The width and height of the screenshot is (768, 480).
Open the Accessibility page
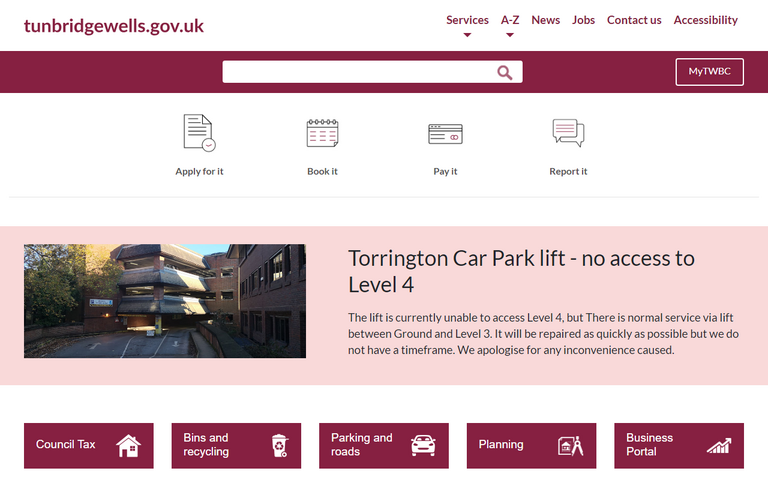pyautogui.click(x=705, y=20)
